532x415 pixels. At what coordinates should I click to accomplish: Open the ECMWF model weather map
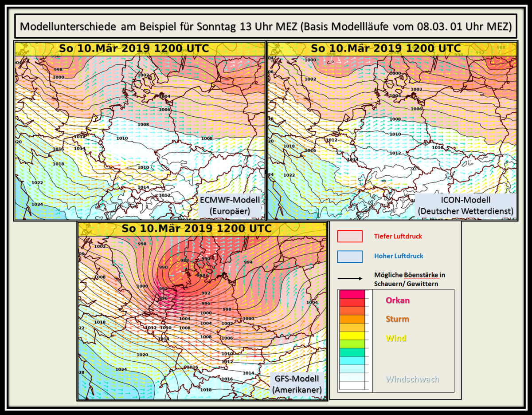pos(140,130)
